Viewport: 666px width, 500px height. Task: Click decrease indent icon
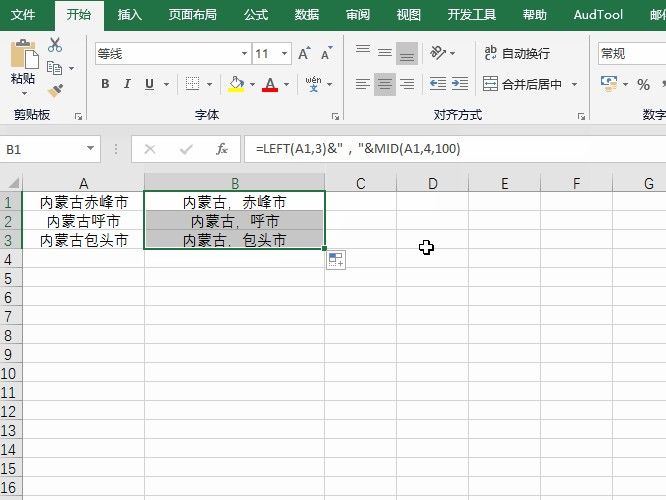pyautogui.click(x=438, y=84)
